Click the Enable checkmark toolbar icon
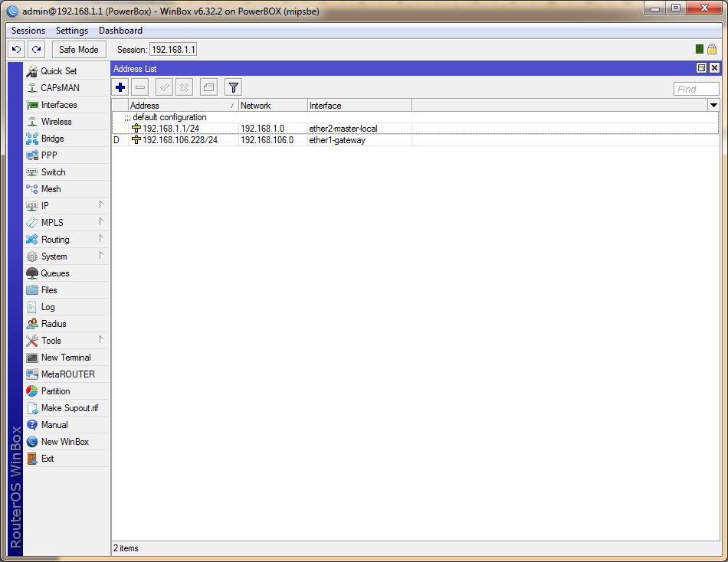This screenshot has width=728, height=562. coord(164,87)
